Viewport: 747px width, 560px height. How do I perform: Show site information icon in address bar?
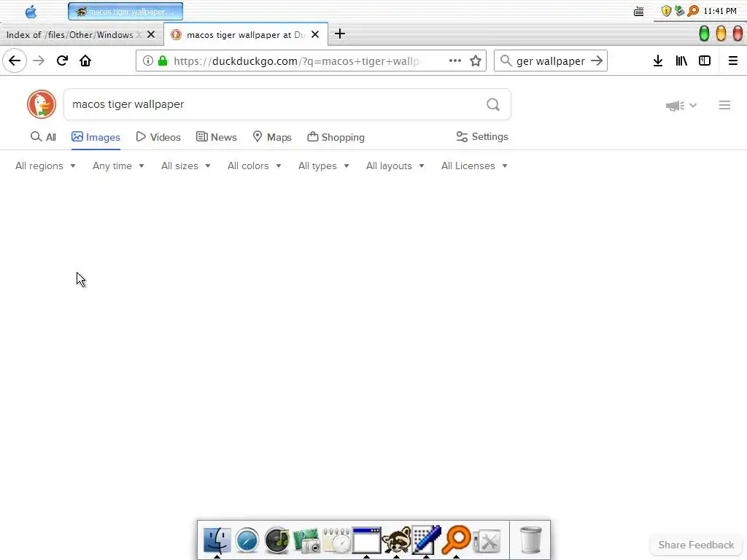[147, 61]
